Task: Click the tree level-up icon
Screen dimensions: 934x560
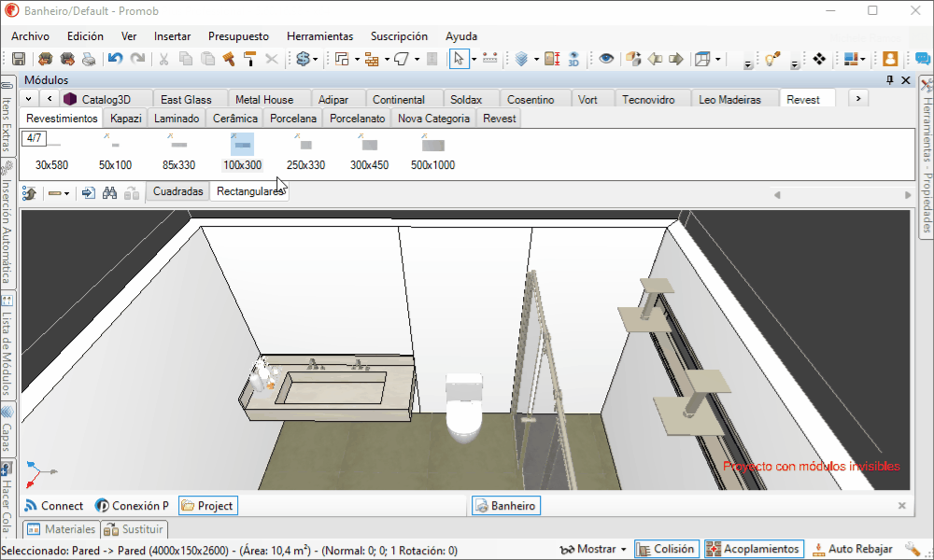Action: point(29,193)
